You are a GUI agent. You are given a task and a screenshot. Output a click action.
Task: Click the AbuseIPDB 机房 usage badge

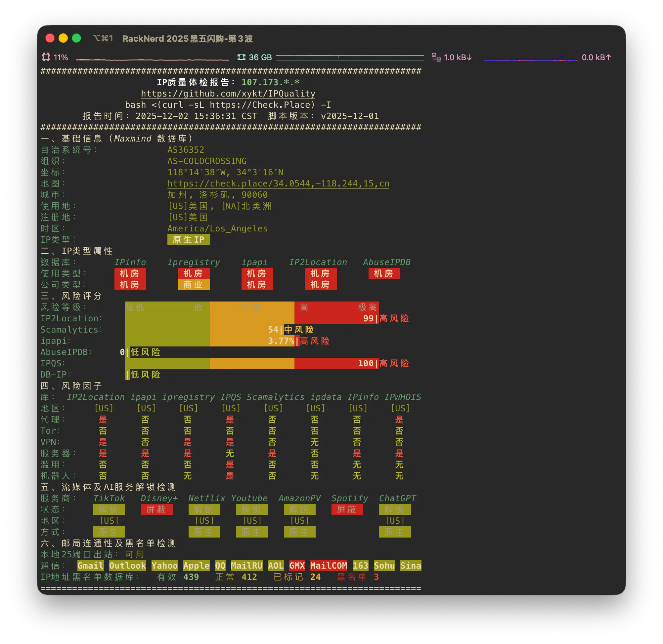(x=384, y=274)
